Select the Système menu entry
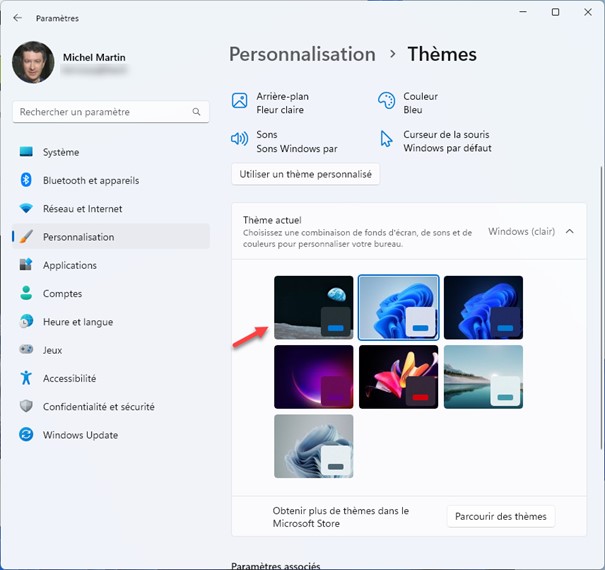The width and height of the screenshot is (605, 570). [60, 153]
